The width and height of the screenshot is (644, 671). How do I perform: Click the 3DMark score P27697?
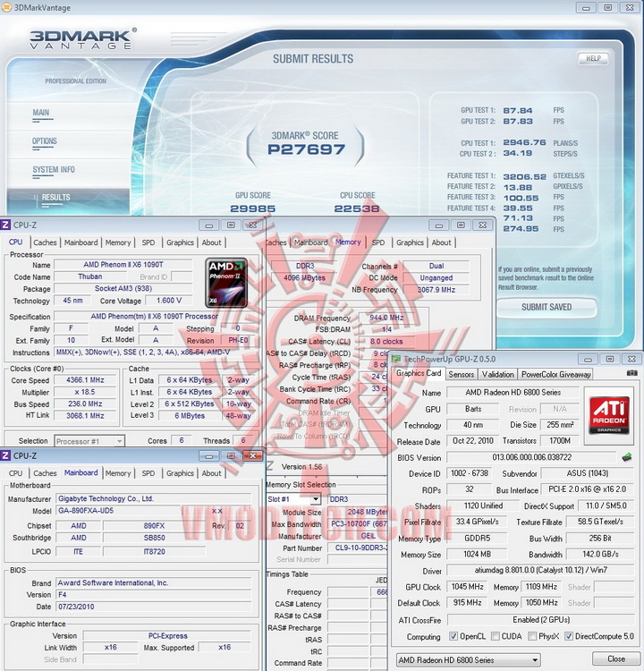click(x=306, y=149)
